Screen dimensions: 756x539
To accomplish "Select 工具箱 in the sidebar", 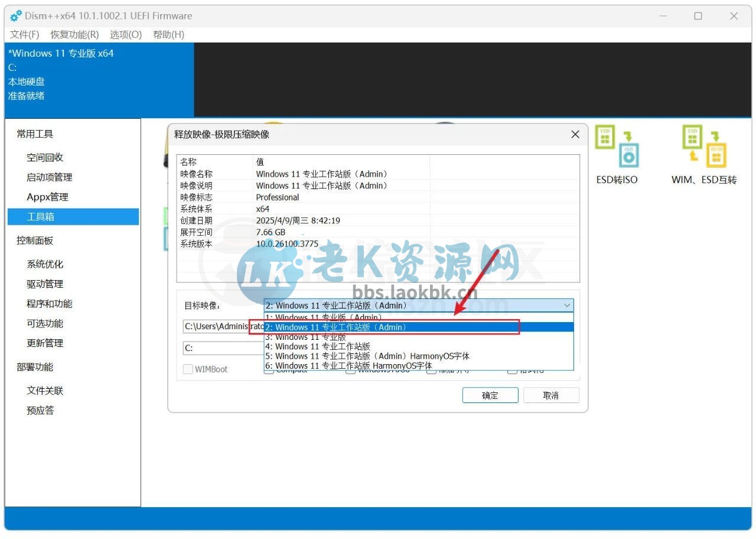I will tap(73, 217).
